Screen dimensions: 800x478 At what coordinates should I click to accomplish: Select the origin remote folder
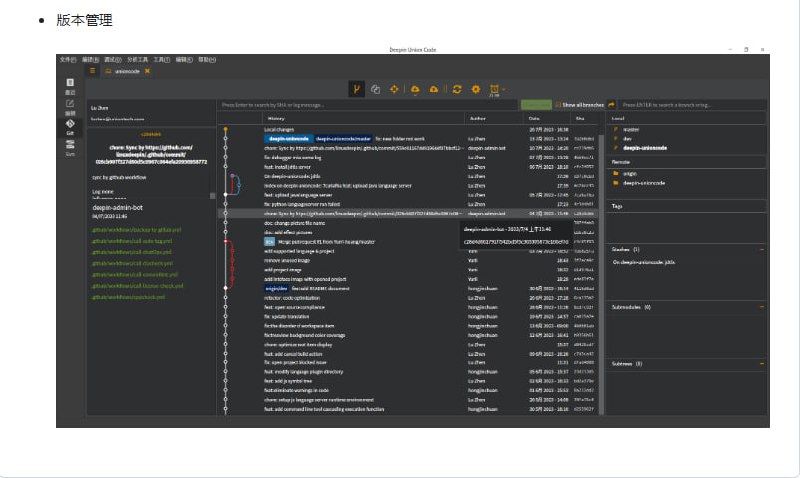[630, 174]
